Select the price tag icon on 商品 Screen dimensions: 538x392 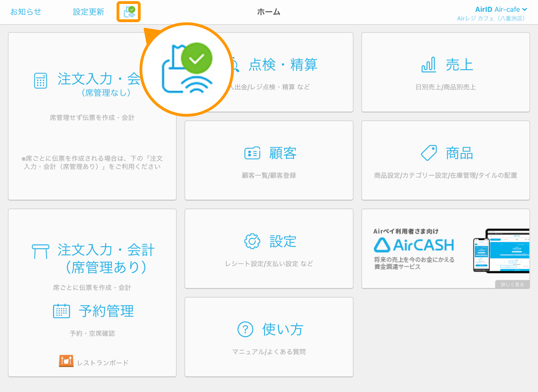(429, 153)
